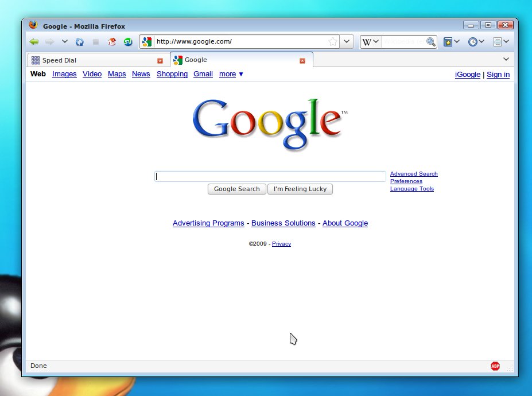
Task: Click the Done status bar text
Action: coord(38,366)
